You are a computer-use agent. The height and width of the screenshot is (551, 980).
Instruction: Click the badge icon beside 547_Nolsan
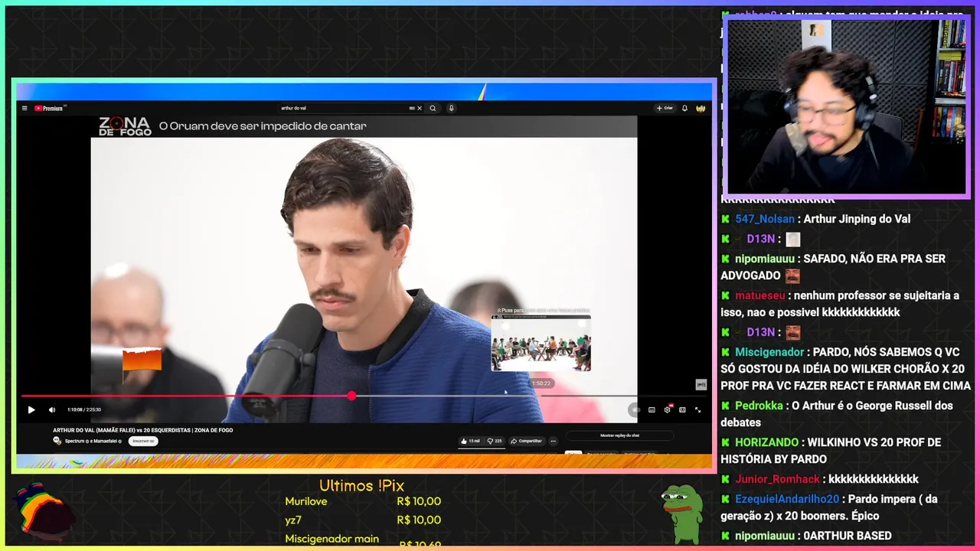click(x=725, y=219)
